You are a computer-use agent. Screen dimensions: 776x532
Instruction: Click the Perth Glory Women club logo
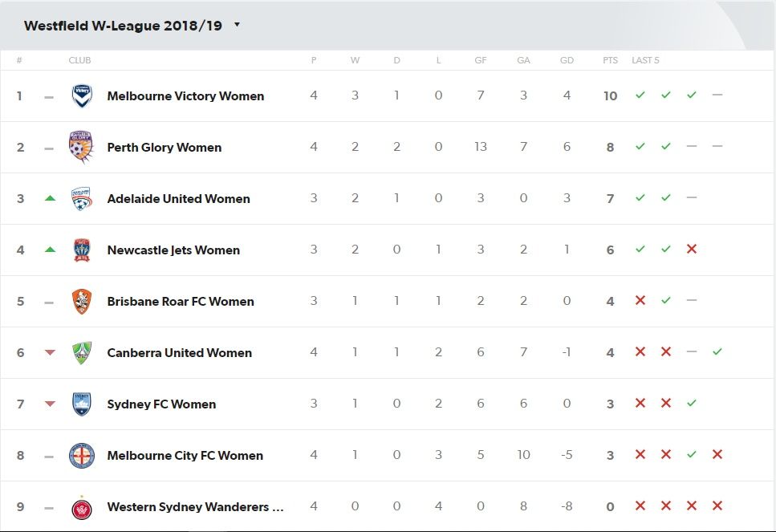click(81, 147)
